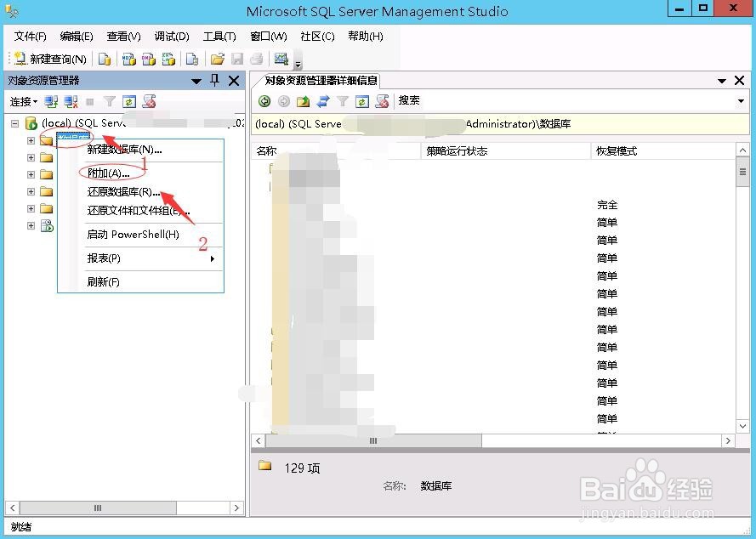Image resolution: width=756 pixels, height=539 pixels.
Task: Open the 文件(F) menu
Action: point(30,37)
